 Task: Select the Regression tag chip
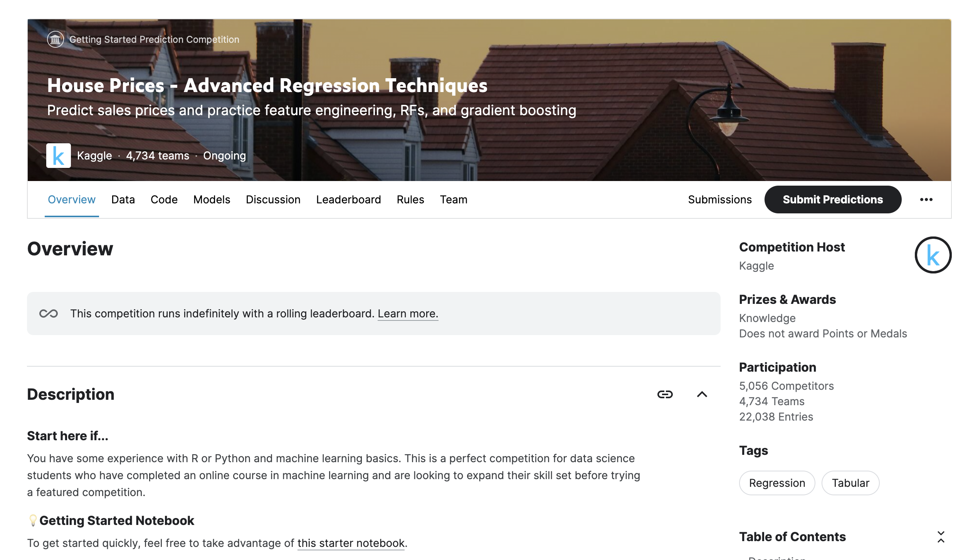tap(777, 483)
